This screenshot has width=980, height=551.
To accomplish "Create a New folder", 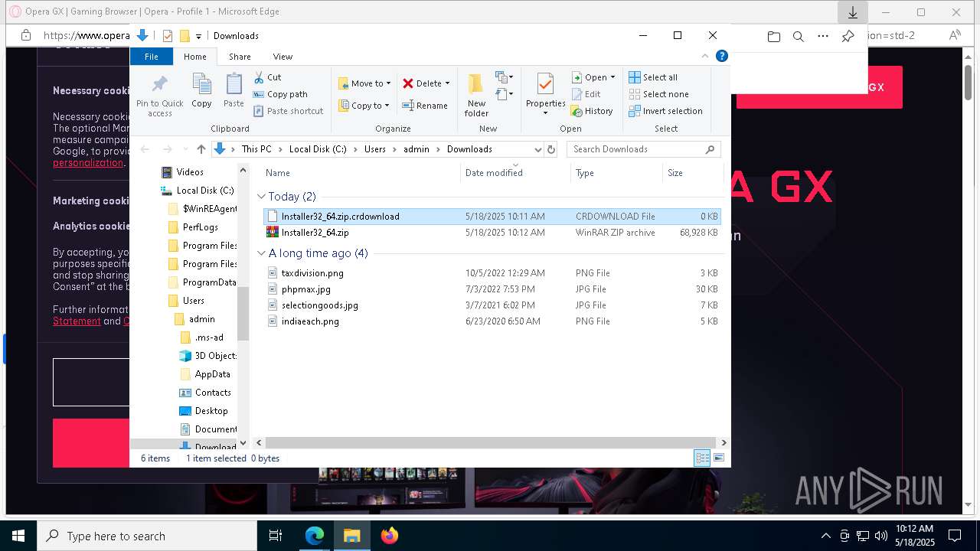I will point(476,96).
